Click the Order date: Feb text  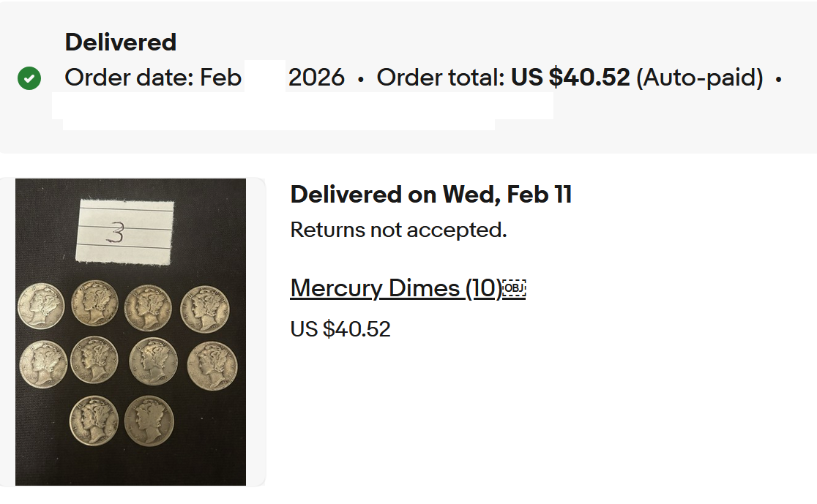click(x=153, y=77)
